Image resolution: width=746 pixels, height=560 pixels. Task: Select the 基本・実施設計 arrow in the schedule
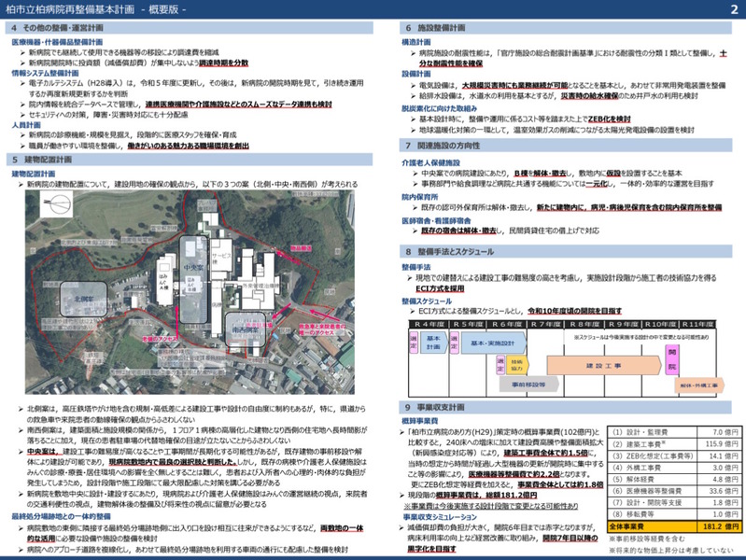(493, 343)
